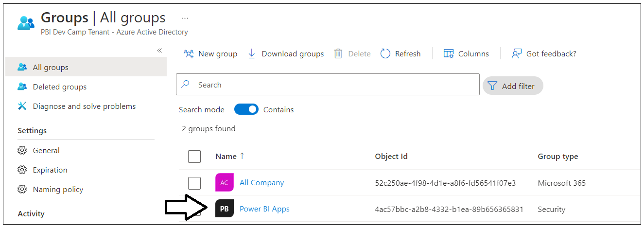This screenshot has height=228, width=644.
Task: Sort by the Name column header
Action: click(226, 157)
